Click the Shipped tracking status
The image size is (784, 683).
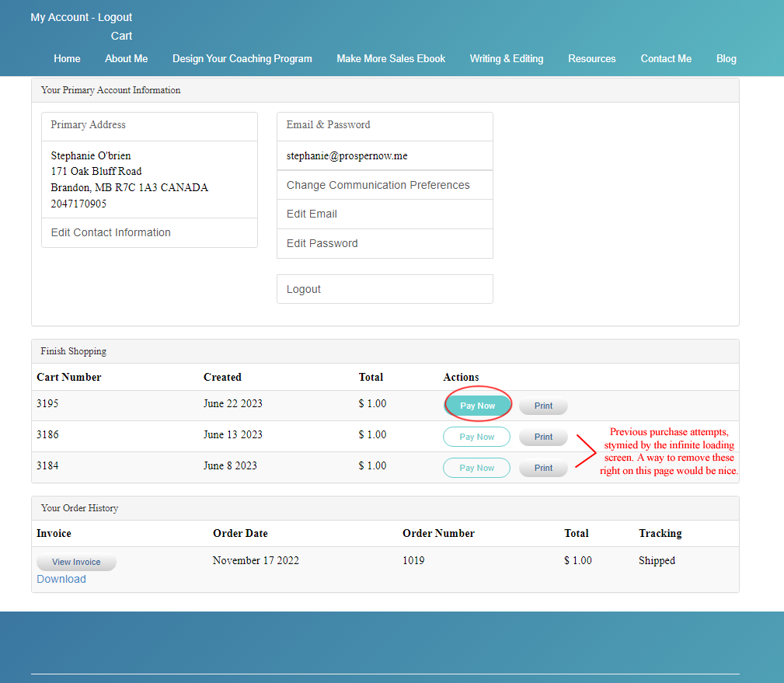point(657,560)
